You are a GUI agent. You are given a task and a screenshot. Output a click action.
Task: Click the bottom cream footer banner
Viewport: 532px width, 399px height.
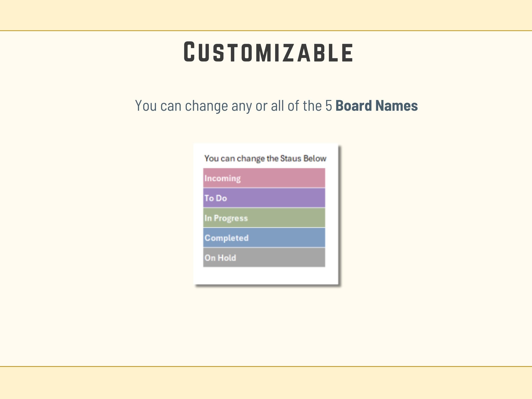coord(266,383)
